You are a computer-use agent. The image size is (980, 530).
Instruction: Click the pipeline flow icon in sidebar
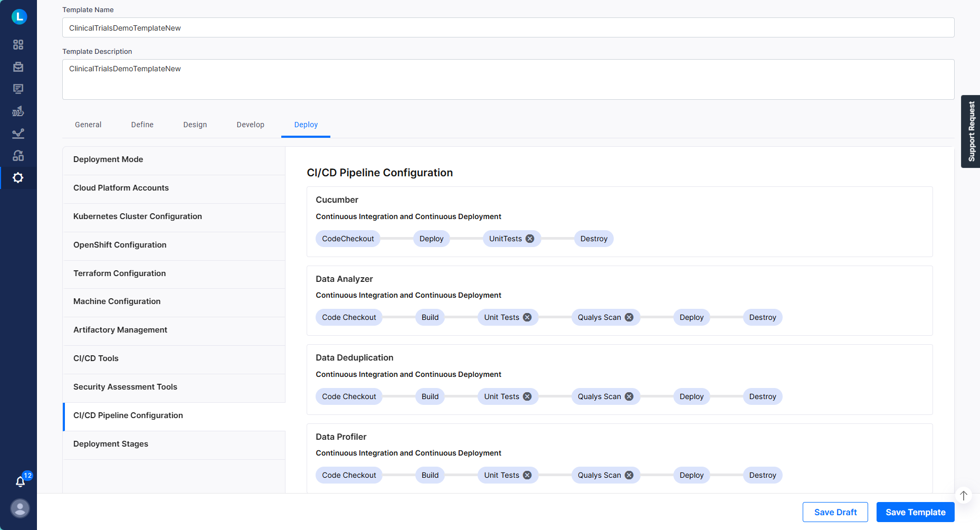click(18, 111)
